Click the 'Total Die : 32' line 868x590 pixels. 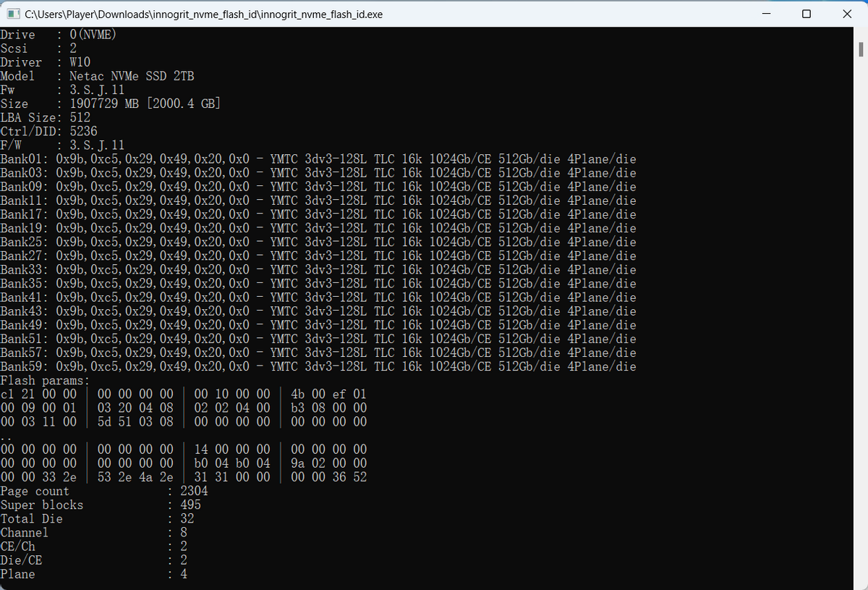pyautogui.click(x=97, y=518)
